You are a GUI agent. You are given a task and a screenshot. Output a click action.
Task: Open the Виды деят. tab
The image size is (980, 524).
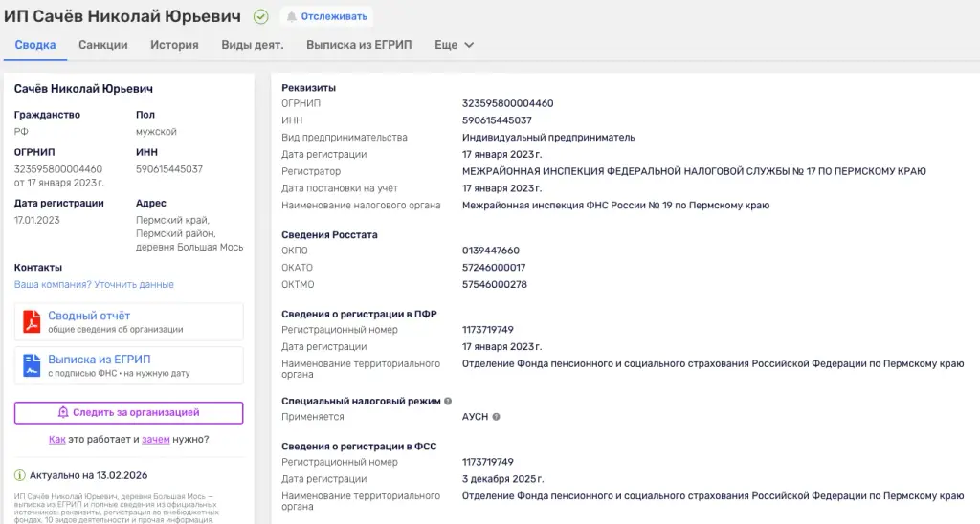[253, 45]
